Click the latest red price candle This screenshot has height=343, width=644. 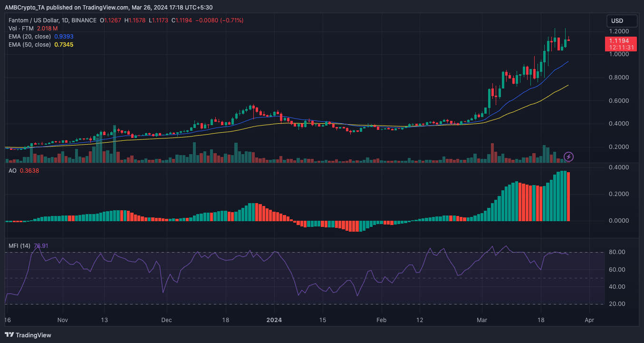[569, 40]
